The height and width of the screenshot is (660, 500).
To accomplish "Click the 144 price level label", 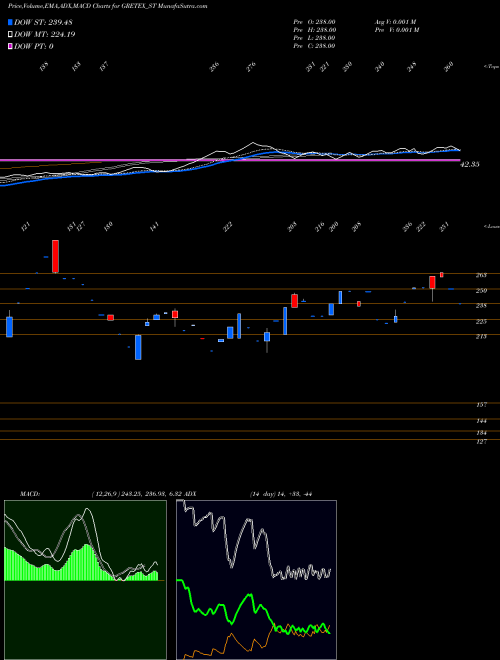I will [x=481, y=421].
